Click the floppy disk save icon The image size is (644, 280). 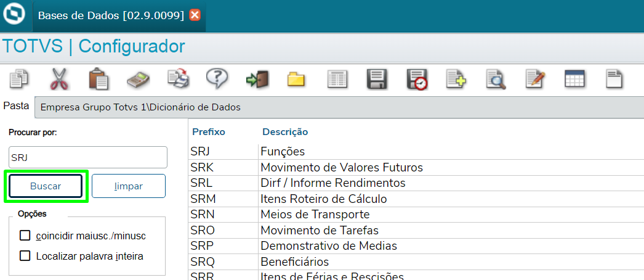pyautogui.click(x=376, y=80)
